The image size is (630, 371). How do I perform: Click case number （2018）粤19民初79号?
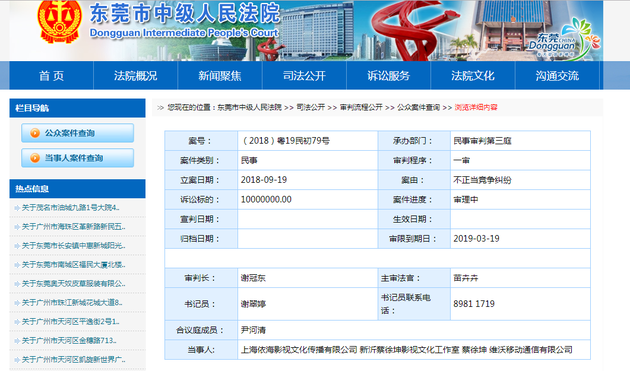[285, 141]
